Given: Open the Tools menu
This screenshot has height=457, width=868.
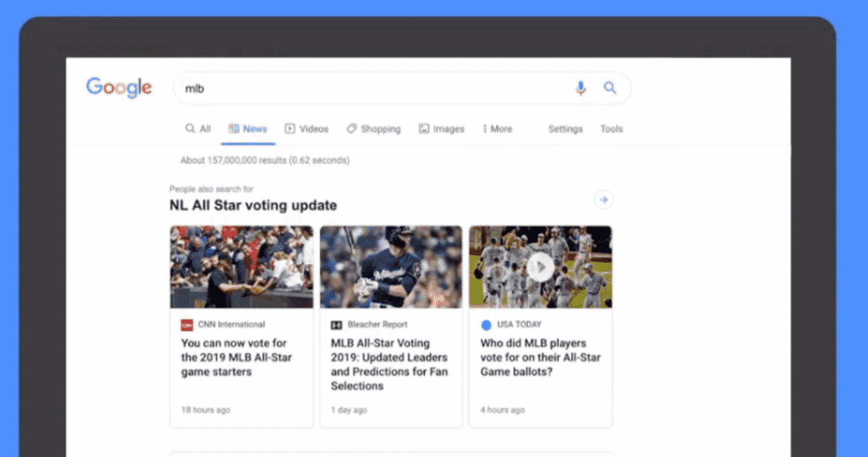Looking at the screenshot, I should point(611,129).
